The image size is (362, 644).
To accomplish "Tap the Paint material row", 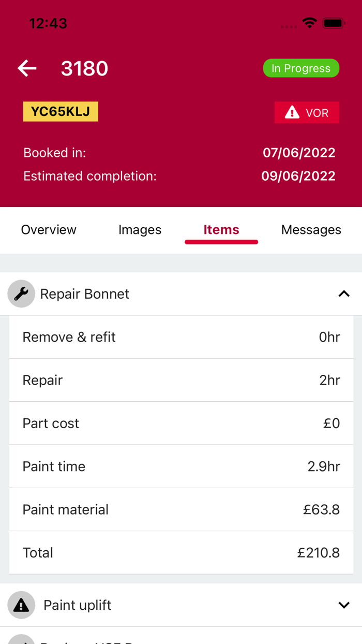I will pos(181,509).
